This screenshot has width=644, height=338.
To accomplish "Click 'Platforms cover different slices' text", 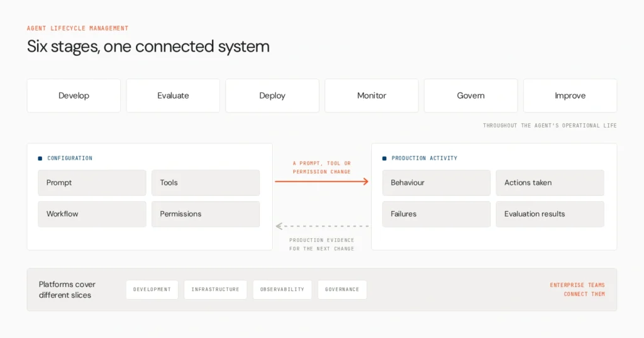I will (67, 290).
